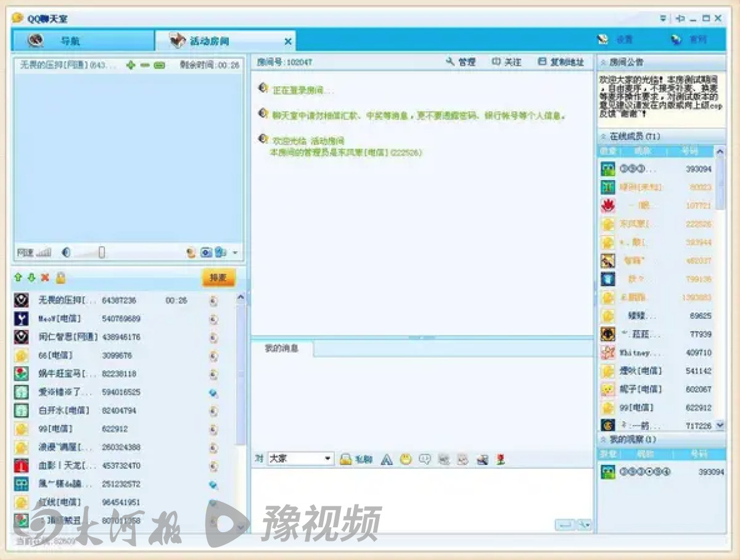Click blue status icon on the 594016525 row
Screen dimensions: 740x560
[x=213, y=393]
